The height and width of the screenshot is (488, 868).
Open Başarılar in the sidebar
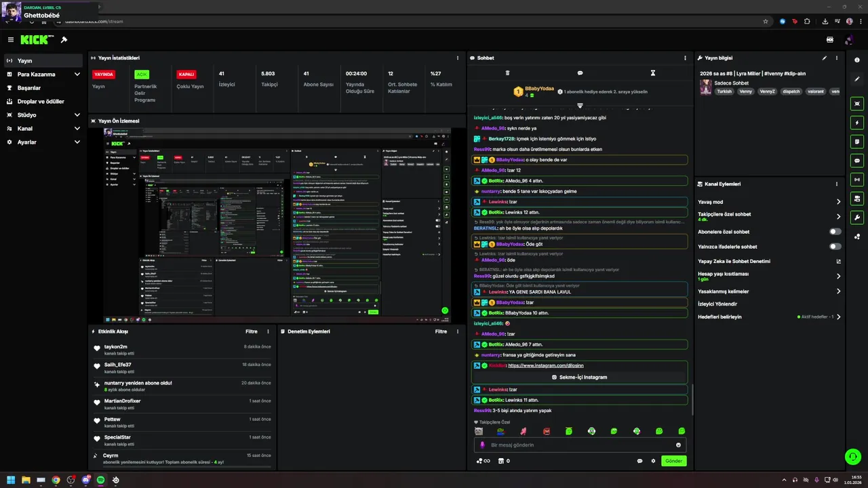click(x=43, y=88)
